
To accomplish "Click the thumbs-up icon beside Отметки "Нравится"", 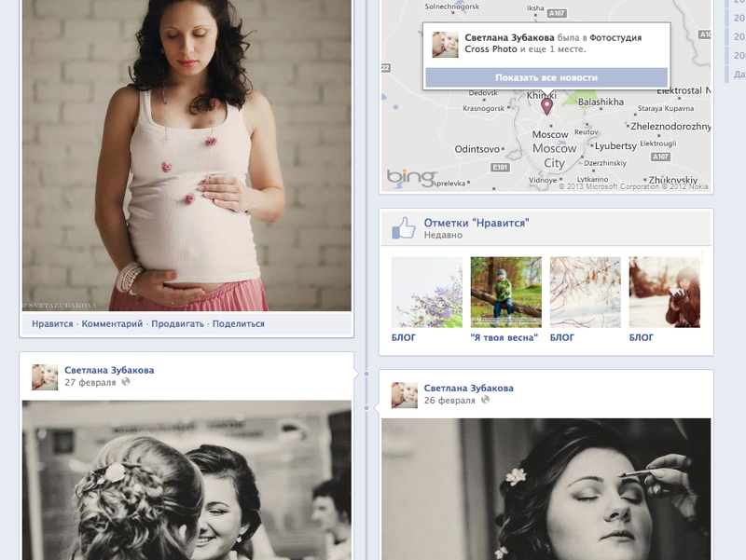I will (x=403, y=227).
